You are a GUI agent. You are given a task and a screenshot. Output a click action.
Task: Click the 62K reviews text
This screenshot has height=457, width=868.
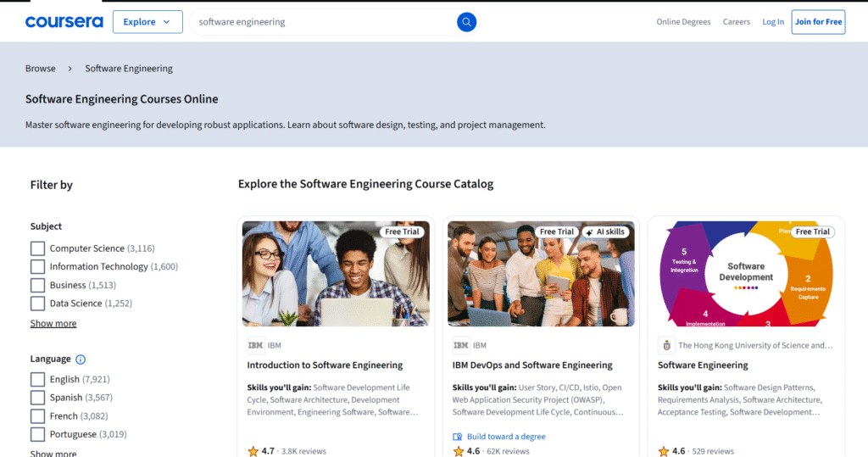coord(508,451)
